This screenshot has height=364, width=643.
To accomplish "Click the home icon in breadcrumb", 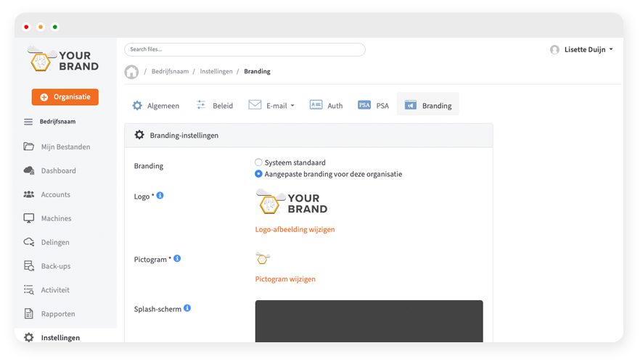I will [x=131, y=72].
